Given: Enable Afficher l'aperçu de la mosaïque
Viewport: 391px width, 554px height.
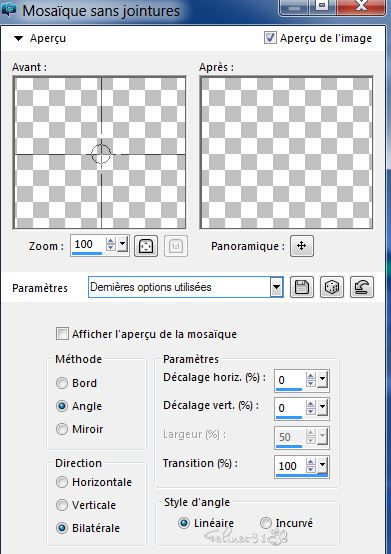Looking at the screenshot, I should point(62,334).
